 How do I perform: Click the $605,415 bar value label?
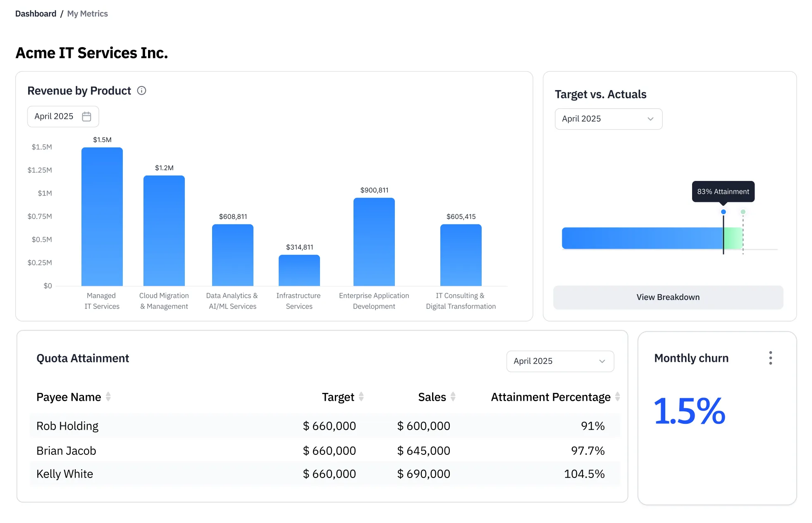coord(461,216)
